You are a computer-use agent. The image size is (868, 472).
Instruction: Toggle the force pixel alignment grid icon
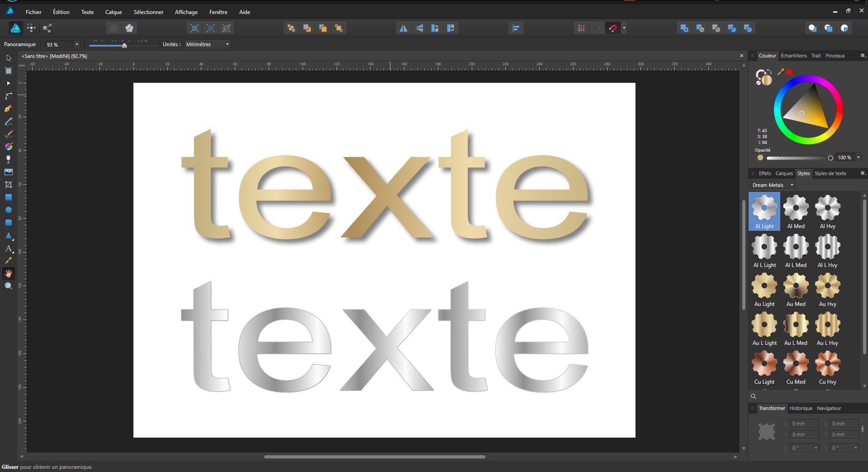click(x=581, y=28)
